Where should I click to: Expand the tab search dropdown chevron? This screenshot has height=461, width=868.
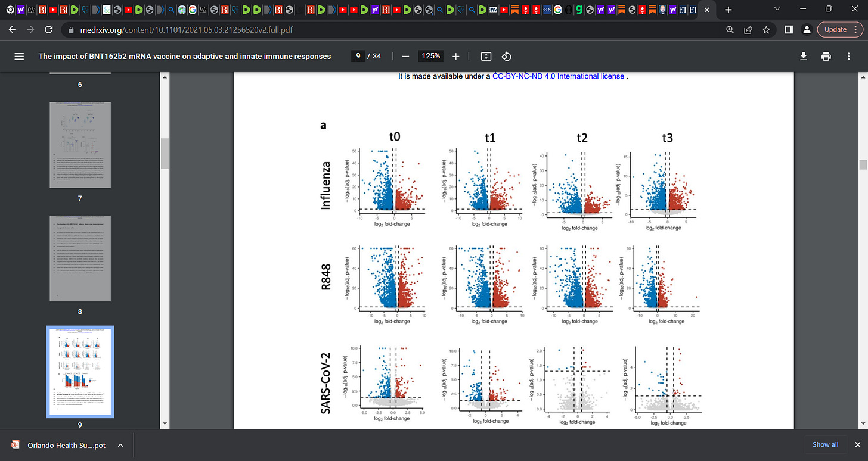tap(777, 9)
